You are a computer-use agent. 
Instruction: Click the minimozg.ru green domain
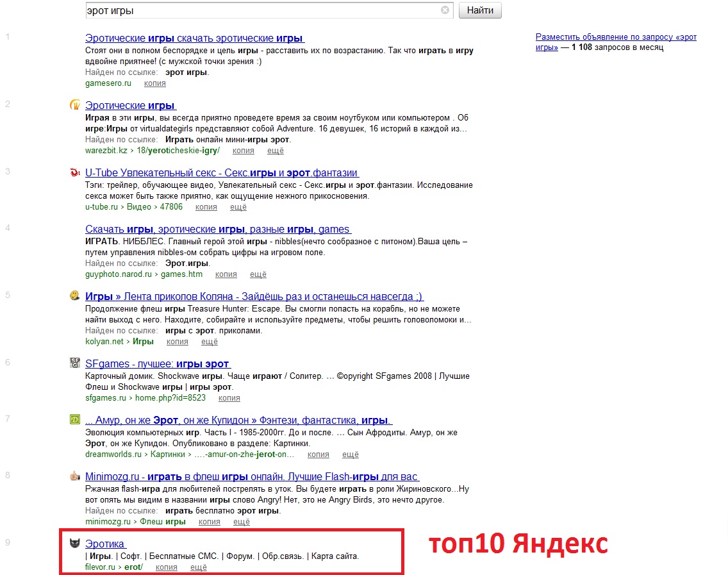(x=108, y=522)
